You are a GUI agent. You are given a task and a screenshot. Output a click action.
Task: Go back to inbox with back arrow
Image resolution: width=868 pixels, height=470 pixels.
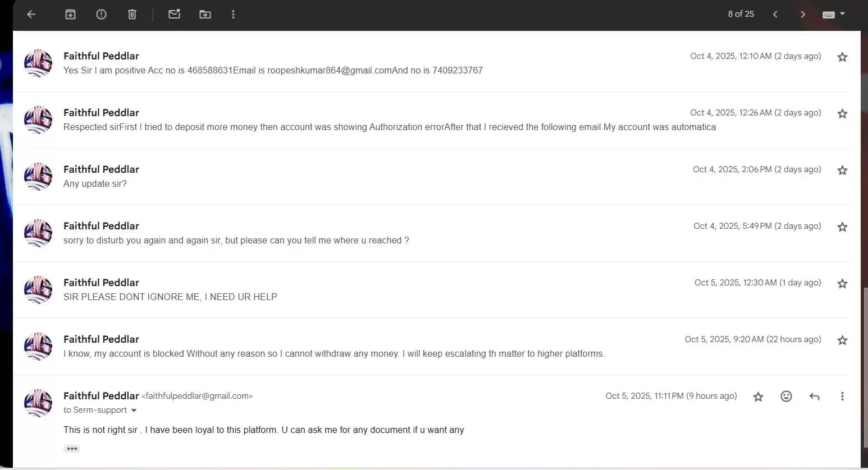[31, 15]
